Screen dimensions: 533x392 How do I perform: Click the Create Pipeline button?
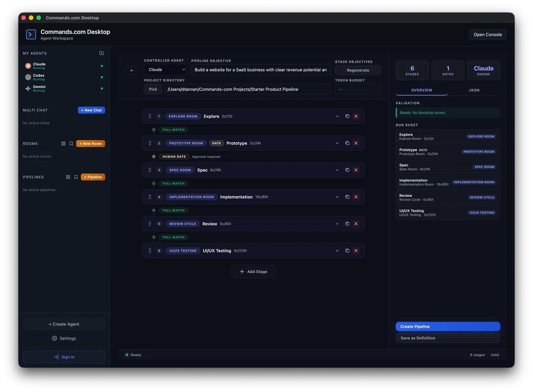pyautogui.click(x=448, y=326)
